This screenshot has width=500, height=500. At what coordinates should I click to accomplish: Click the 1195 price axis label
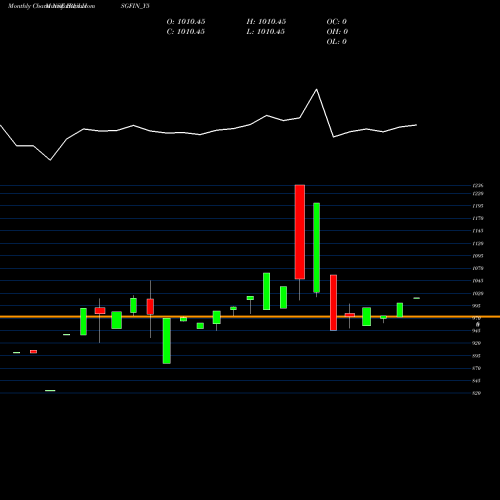coord(478,206)
